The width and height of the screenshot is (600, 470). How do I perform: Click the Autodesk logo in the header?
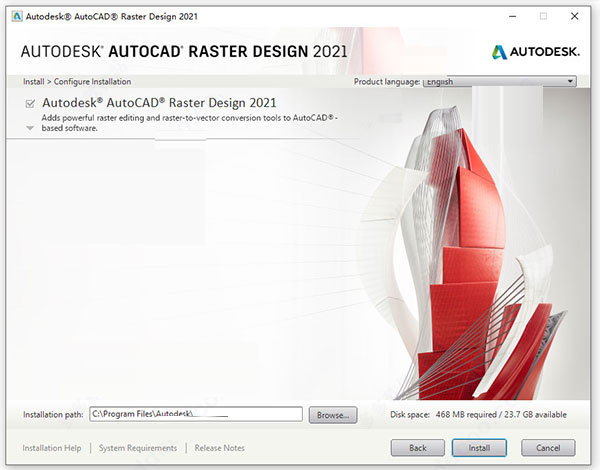(x=535, y=52)
